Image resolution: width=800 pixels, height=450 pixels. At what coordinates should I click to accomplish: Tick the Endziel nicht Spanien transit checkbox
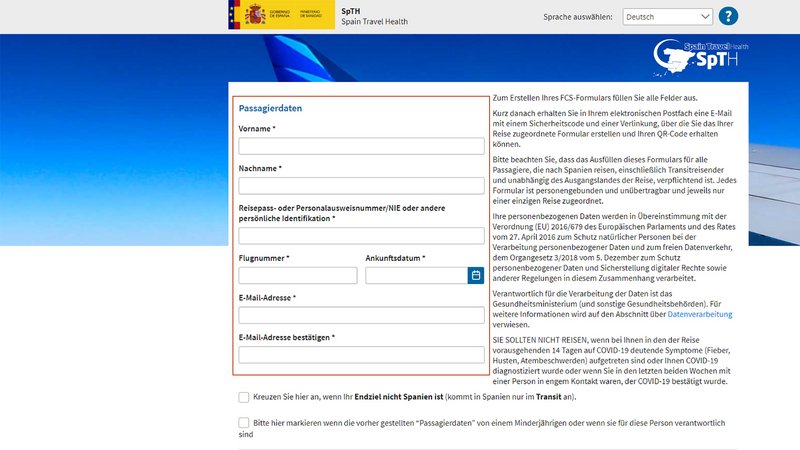(244, 397)
